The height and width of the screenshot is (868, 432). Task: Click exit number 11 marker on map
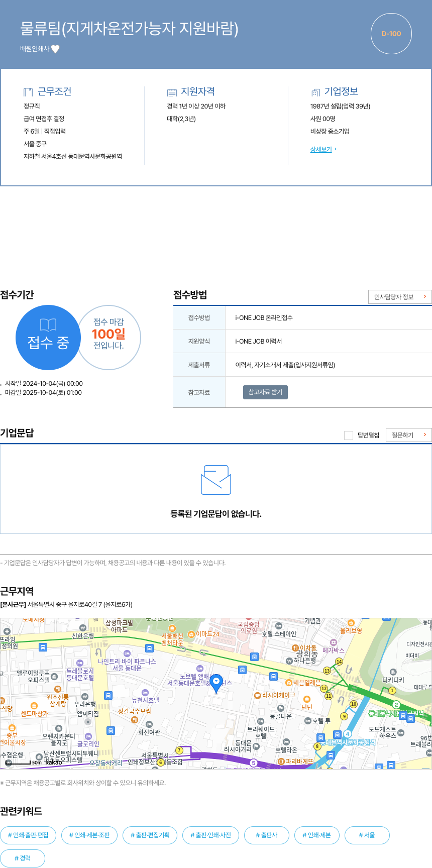click(329, 696)
